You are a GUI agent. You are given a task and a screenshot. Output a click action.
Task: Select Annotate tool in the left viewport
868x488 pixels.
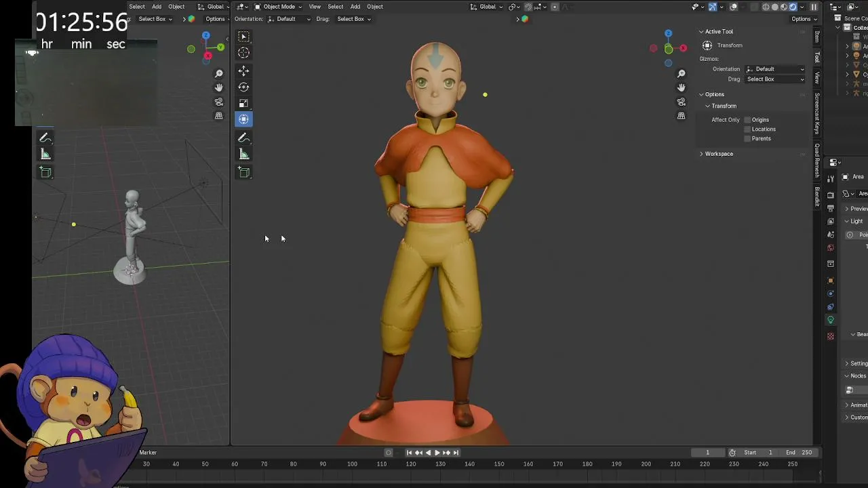45,138
